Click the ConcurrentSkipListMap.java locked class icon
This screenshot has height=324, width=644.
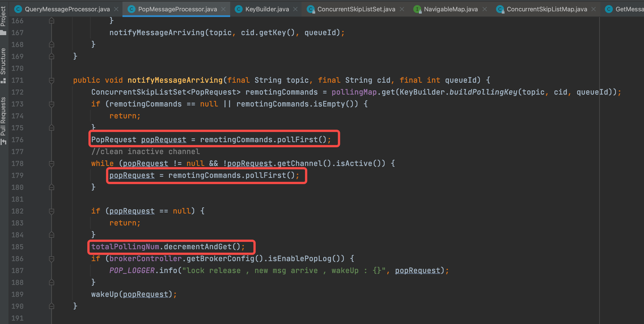tap(500, 9)
